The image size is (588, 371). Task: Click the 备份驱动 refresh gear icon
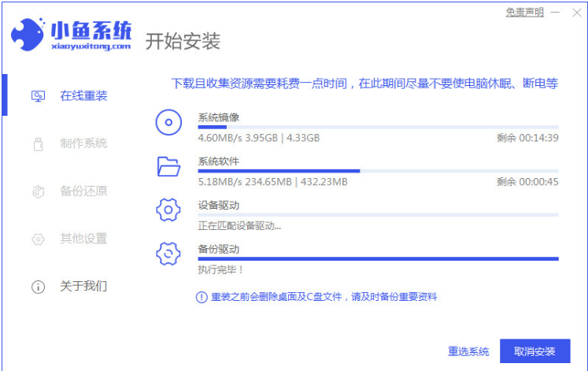[x=168, y=254]
